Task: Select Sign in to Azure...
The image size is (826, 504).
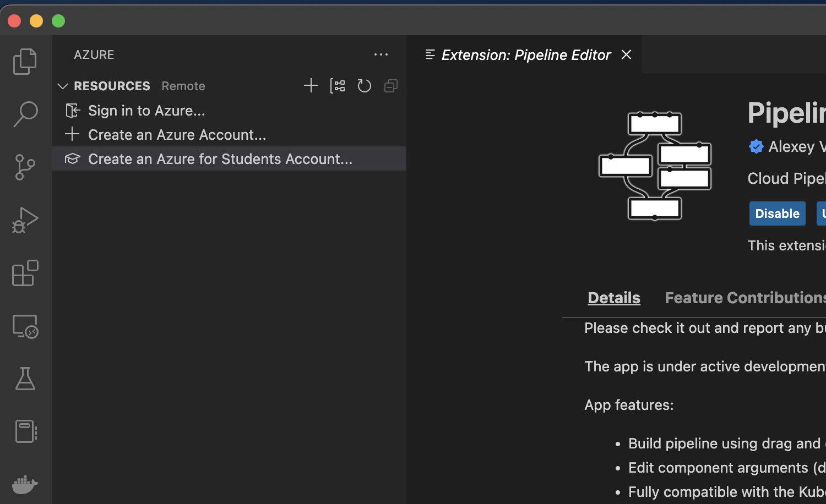Action: pos(229,111)
